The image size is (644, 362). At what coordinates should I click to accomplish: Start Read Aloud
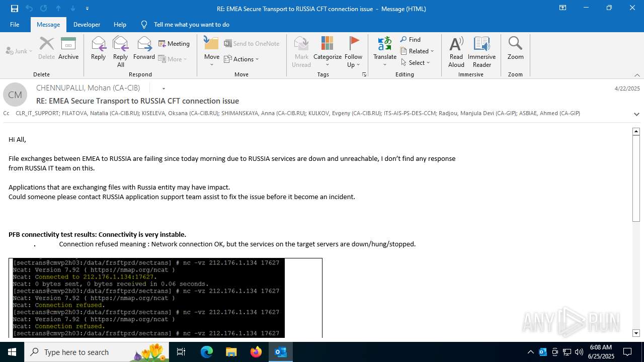(x=456, y=52)
